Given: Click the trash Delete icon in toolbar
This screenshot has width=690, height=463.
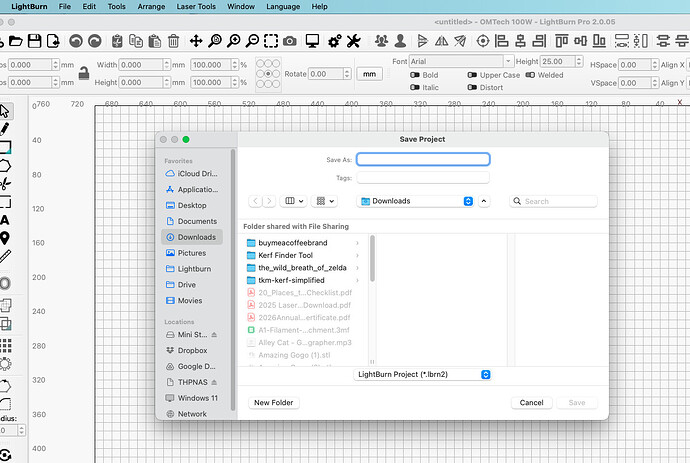Looking at the screenshot, I should [174, 41].
